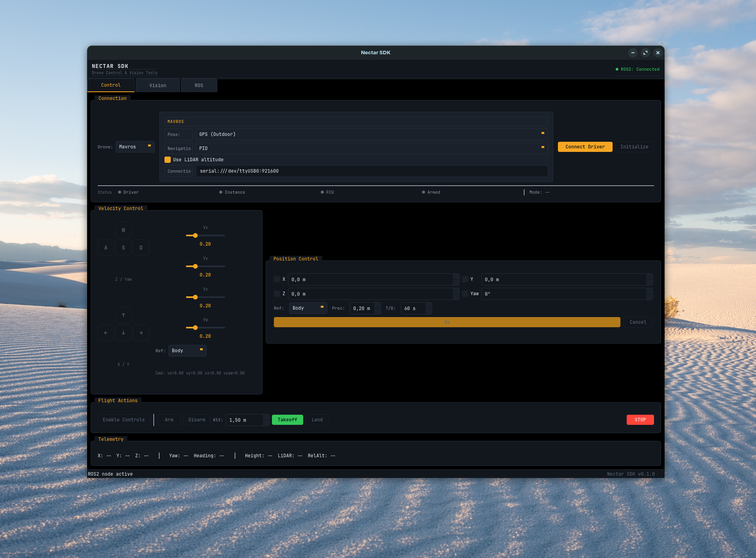Click the FCU status indicator

327,192
